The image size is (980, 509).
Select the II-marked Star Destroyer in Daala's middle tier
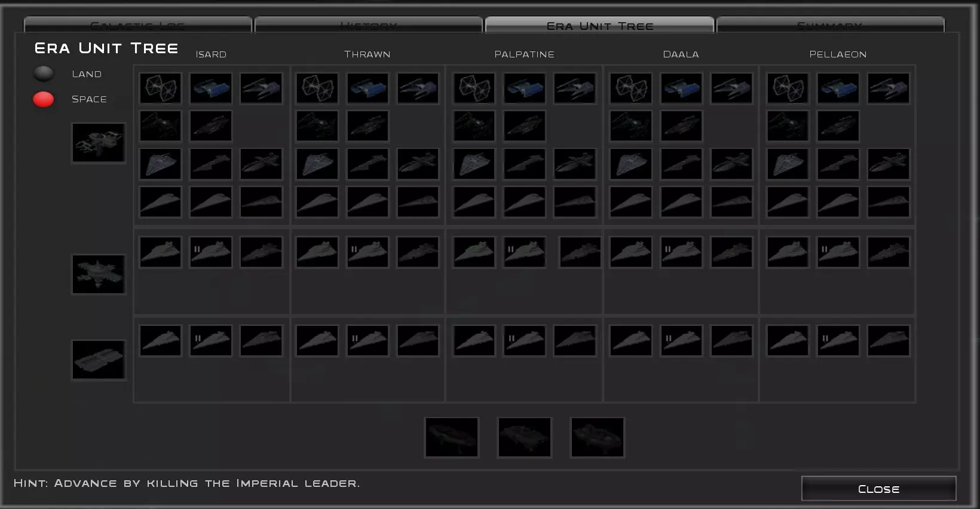tap(681, 252)
